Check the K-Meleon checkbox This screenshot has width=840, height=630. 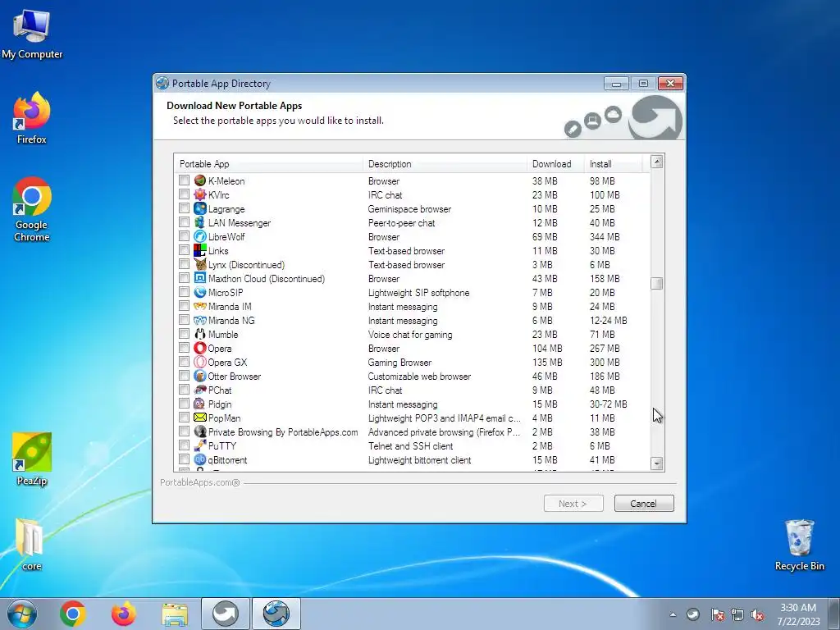[184, 180]
